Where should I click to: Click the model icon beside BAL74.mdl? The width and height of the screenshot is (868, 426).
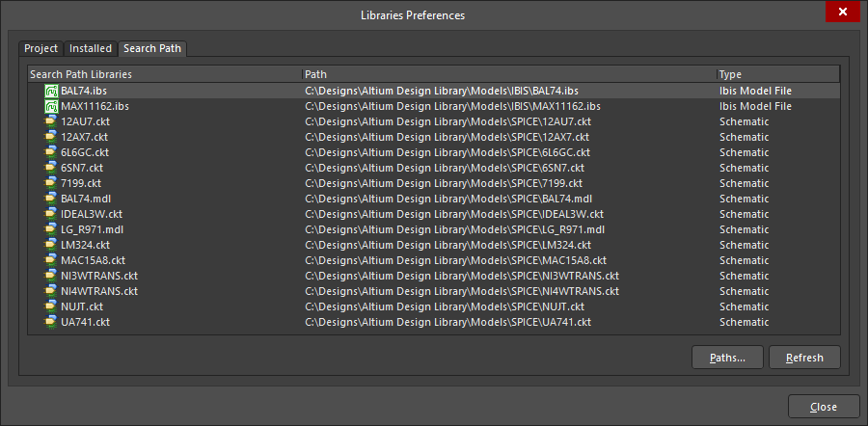coord(51,199)
